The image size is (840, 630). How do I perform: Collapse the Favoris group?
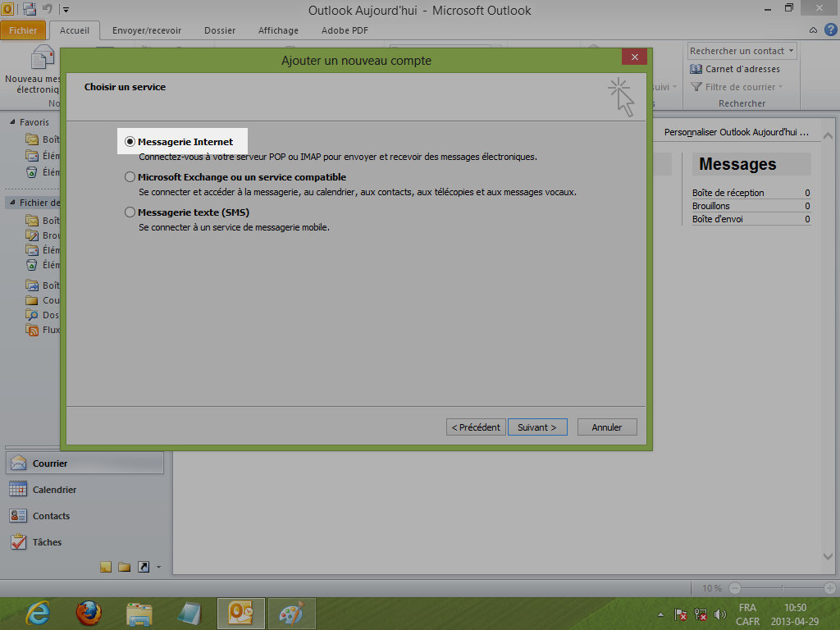click(x=12, y=122)
